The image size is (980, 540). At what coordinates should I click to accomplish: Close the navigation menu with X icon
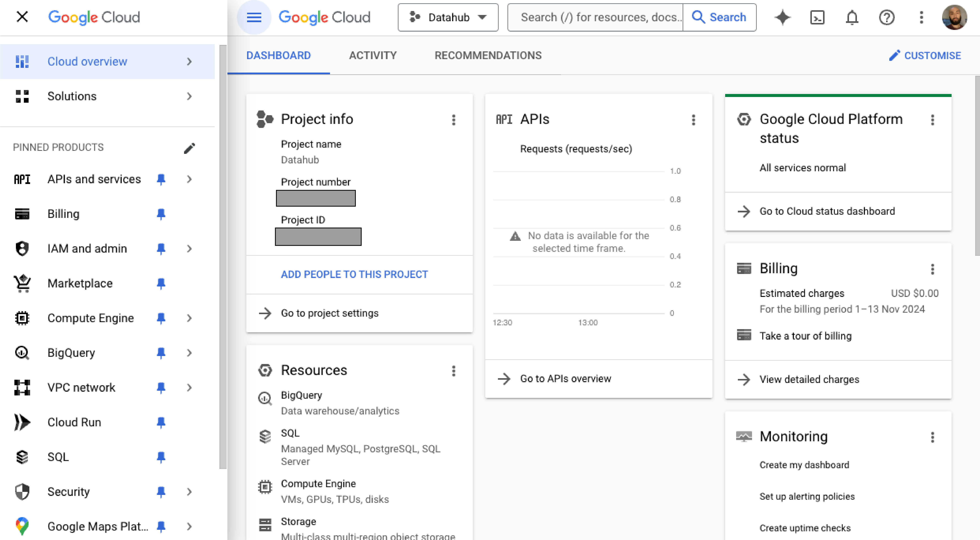22,17
